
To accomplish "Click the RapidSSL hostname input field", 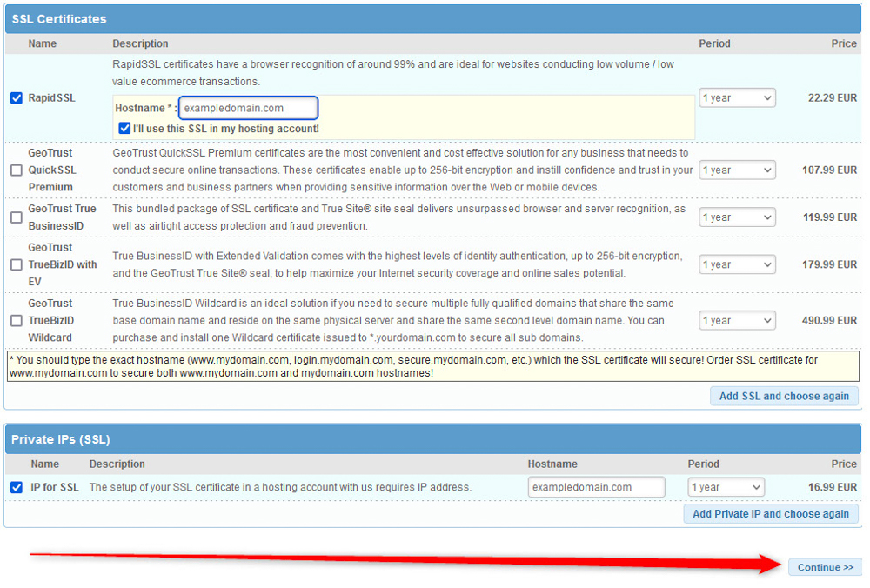I will (x=248, y=107).
